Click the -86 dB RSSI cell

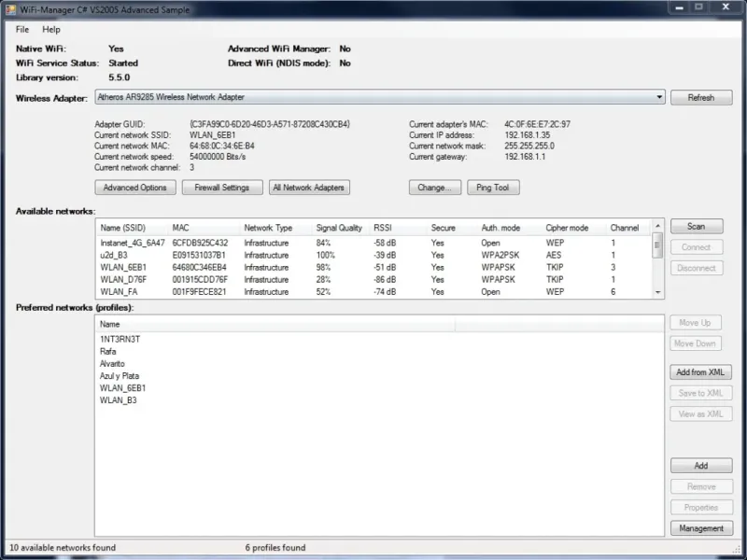pos(385,279)
